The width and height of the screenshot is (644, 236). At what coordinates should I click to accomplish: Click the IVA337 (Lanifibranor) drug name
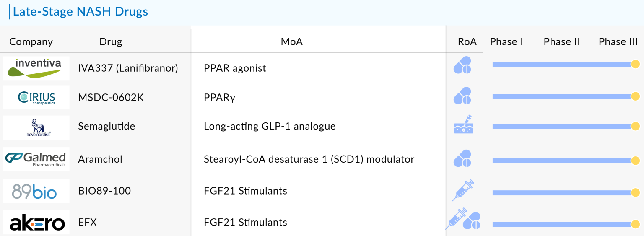[x=128, y=68]
